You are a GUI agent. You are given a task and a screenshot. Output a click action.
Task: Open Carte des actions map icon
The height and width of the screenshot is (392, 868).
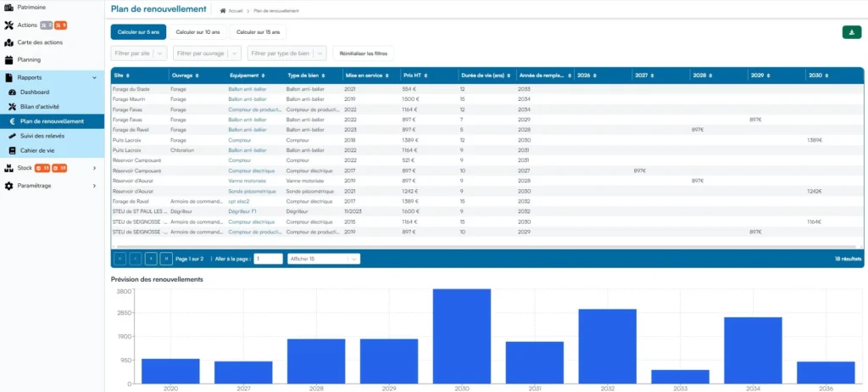pyautogui.click(x=8, y=42)
